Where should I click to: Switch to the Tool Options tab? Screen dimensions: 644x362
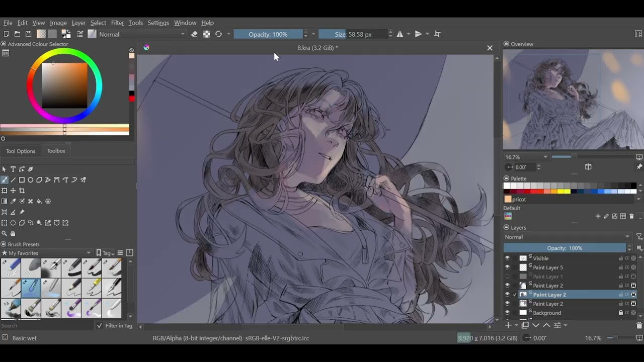point(21,151)
